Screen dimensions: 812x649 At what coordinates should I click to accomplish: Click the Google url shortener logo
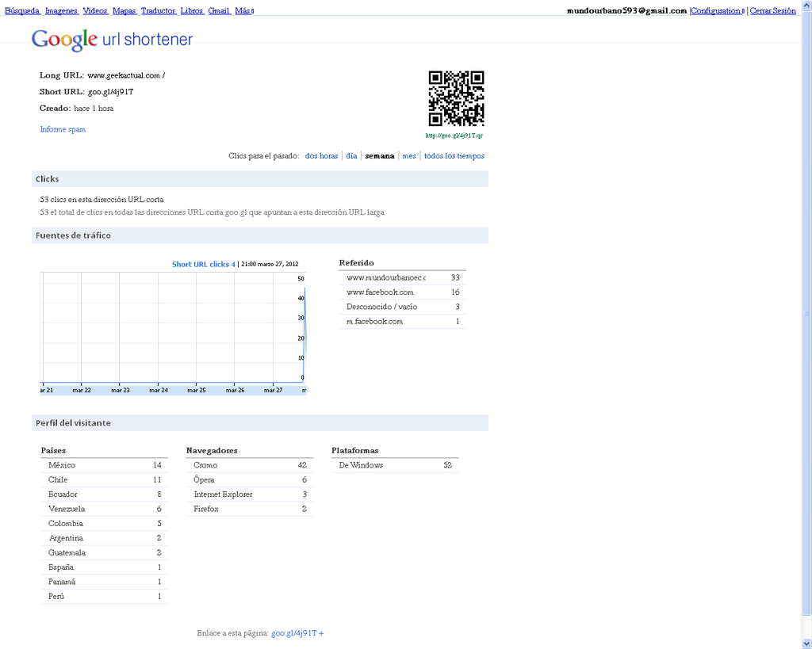tap(112, 40)
